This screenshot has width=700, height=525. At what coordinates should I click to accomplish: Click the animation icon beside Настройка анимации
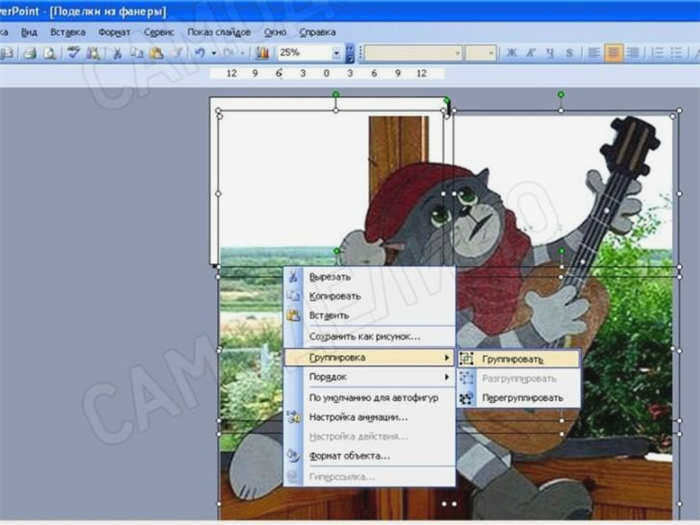[x=293, y=417]
